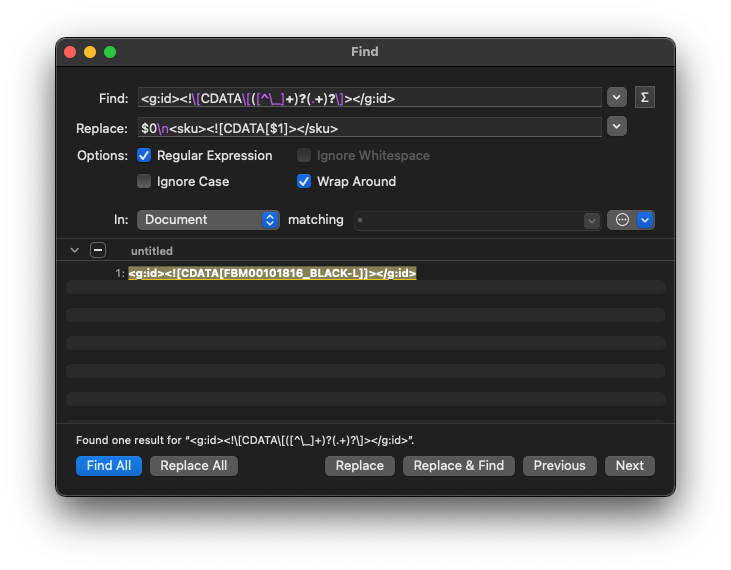
Task: Click into the Replace text field
Action: [x=370, y=127]
